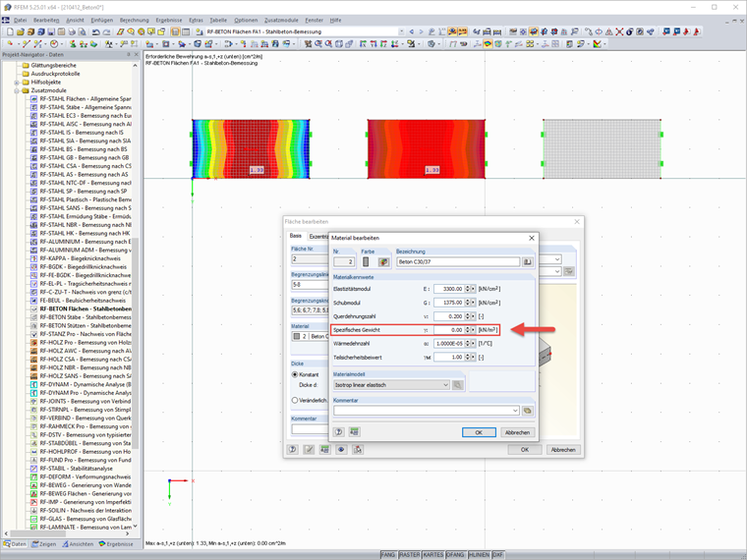
Task: Click the Save diskette toolbar icon
Action: pyautogui.click(x=51, y=31)
